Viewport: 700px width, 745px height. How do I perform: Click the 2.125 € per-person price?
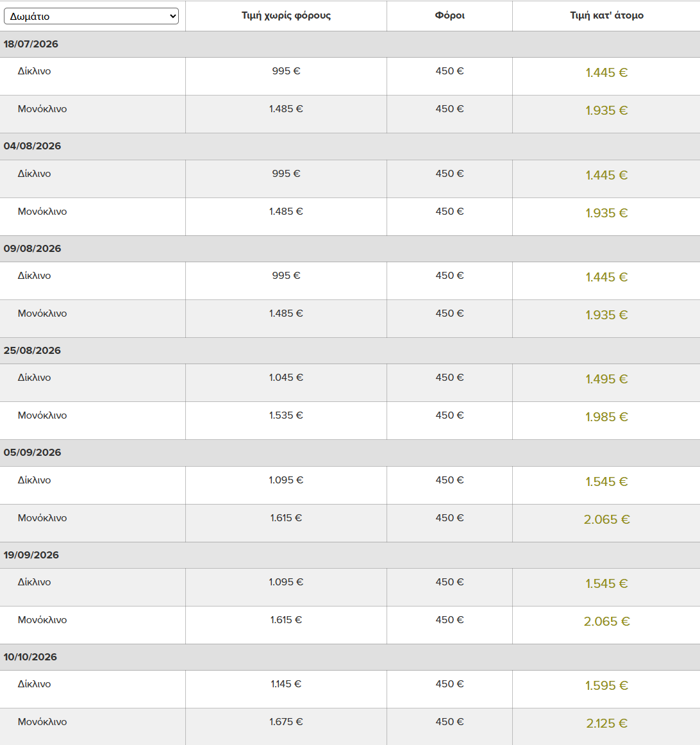[x=606, y=724]
